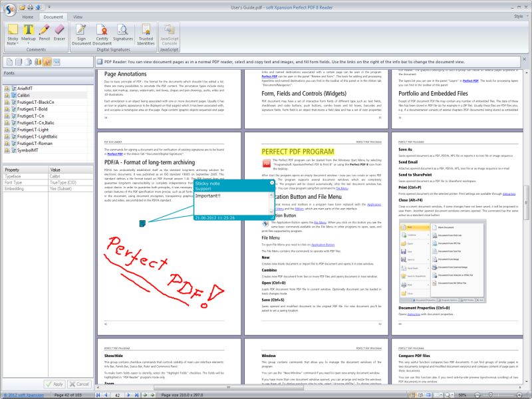Enable single page layout in status bar
Screen dimensions: 532x399
pos(412,395)
